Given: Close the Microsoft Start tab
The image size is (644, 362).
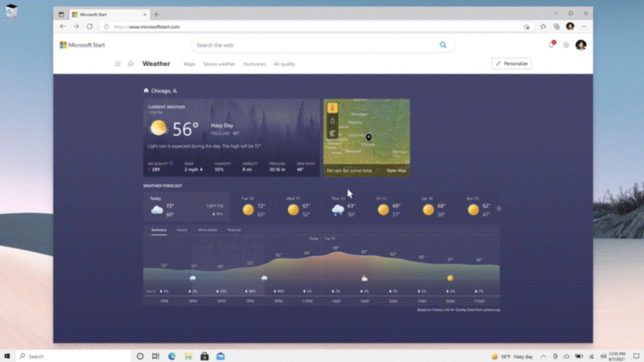Looking at the screenshot, I should click(x=145, y=14).
